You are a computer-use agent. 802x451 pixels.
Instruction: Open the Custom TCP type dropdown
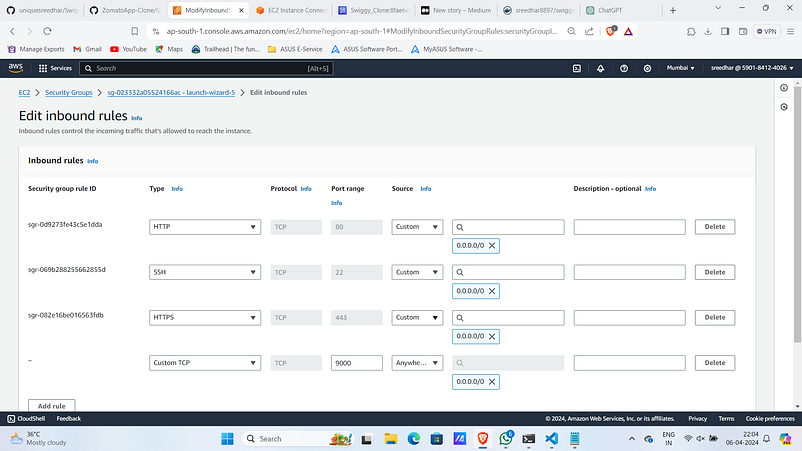(x=205, y=363)
